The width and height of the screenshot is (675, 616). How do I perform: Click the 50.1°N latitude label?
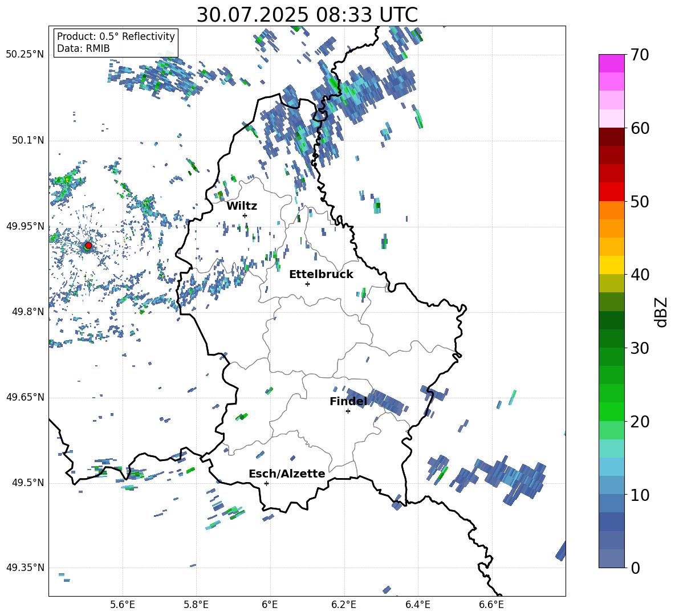(x=27, y=140)
